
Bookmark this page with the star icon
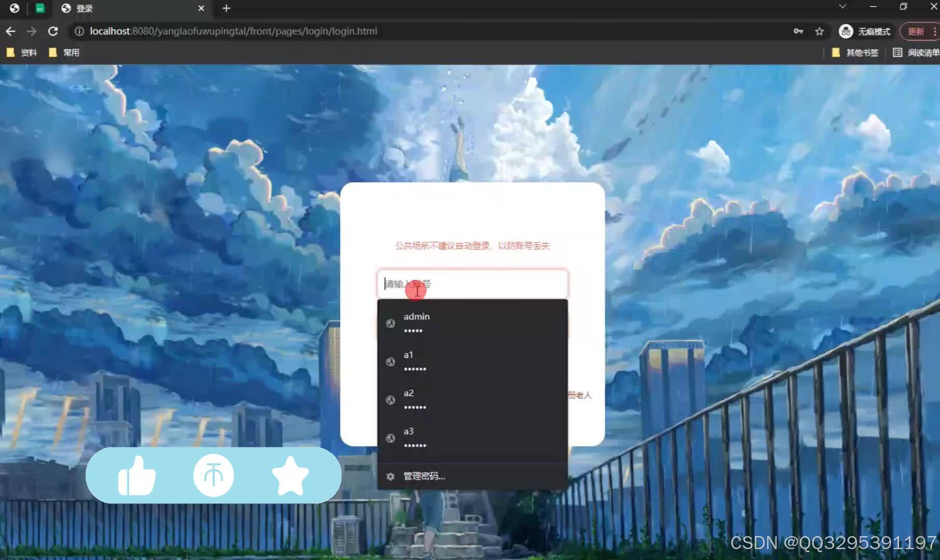(819, 31)
